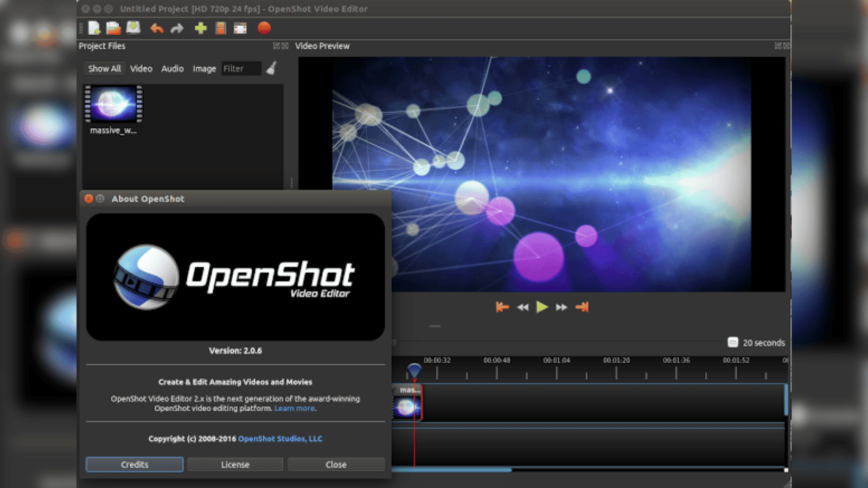Clear the project files filter with the broom icon

pyautogui.click(x=271, y=68)
